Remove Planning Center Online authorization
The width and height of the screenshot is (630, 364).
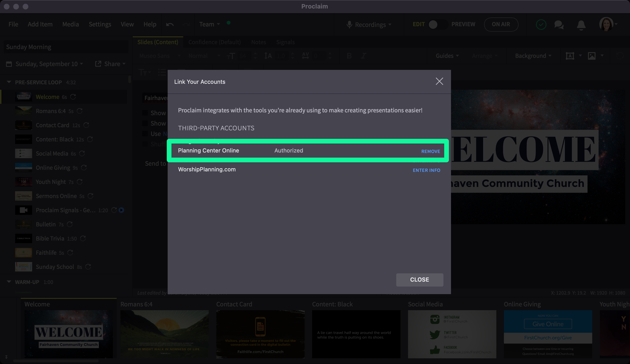pyautogui.click(x=430, y=151)
